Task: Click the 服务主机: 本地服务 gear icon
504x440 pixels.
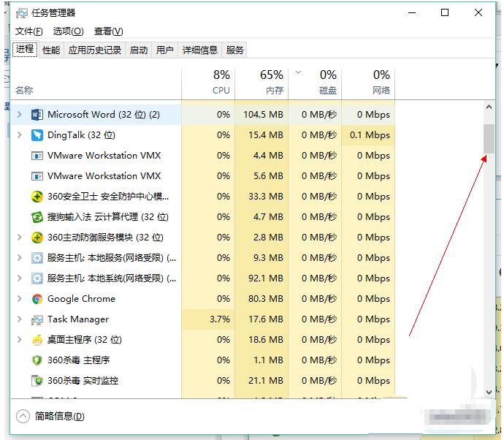Action: [37, 258]
